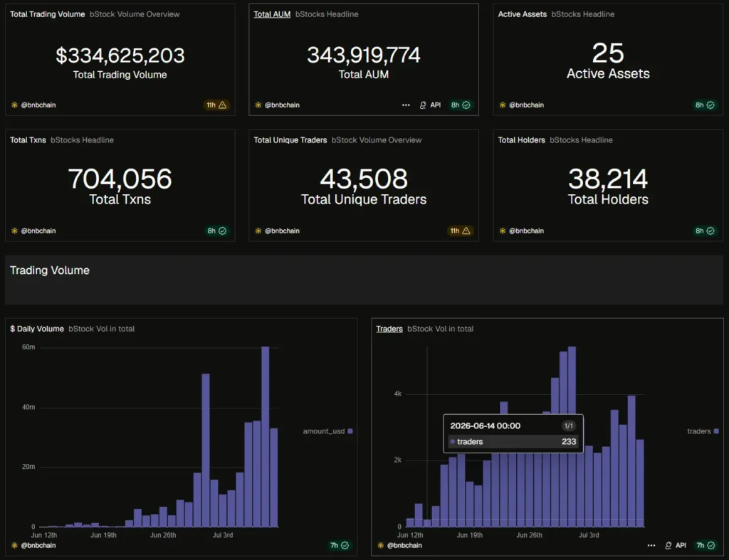Click the 38,214 Total Holders value
The height and width of the screenshot is (560, 729).
click(x=608, y=179)
